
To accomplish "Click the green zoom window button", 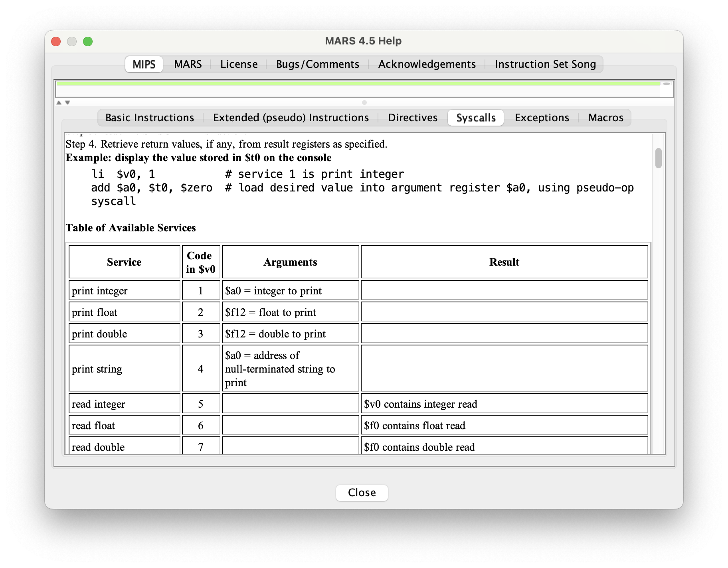I will click(x=88, y=41).
